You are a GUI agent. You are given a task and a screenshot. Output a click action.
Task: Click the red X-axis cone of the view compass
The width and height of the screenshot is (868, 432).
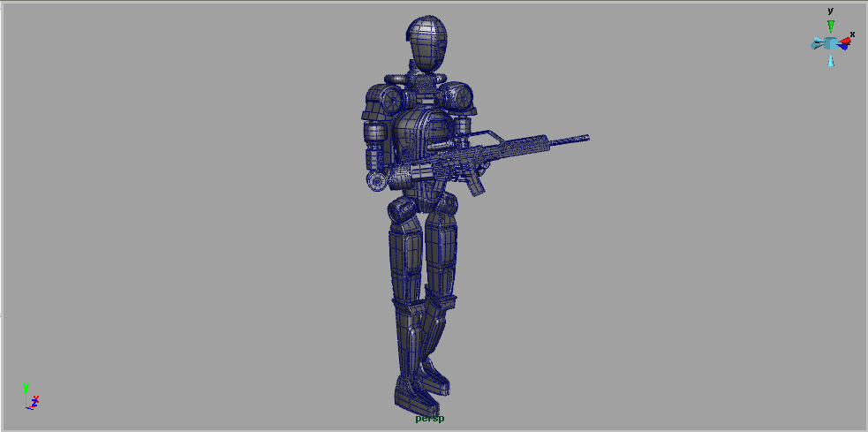844,41
